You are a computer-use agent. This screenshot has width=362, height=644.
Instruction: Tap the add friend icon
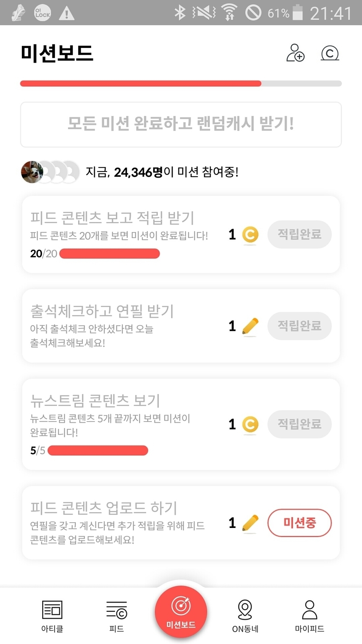[295, 53]
